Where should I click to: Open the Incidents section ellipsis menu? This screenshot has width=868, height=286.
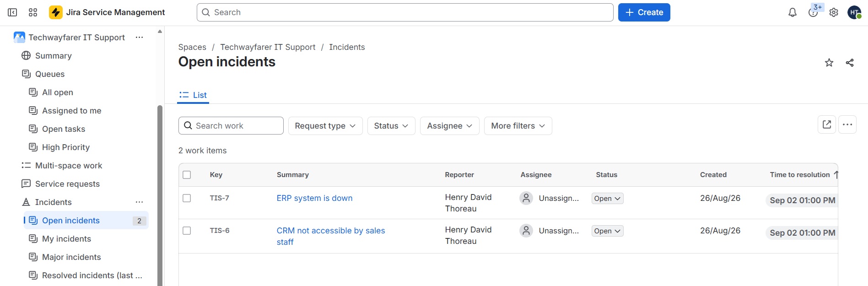[x=140, y=202]
